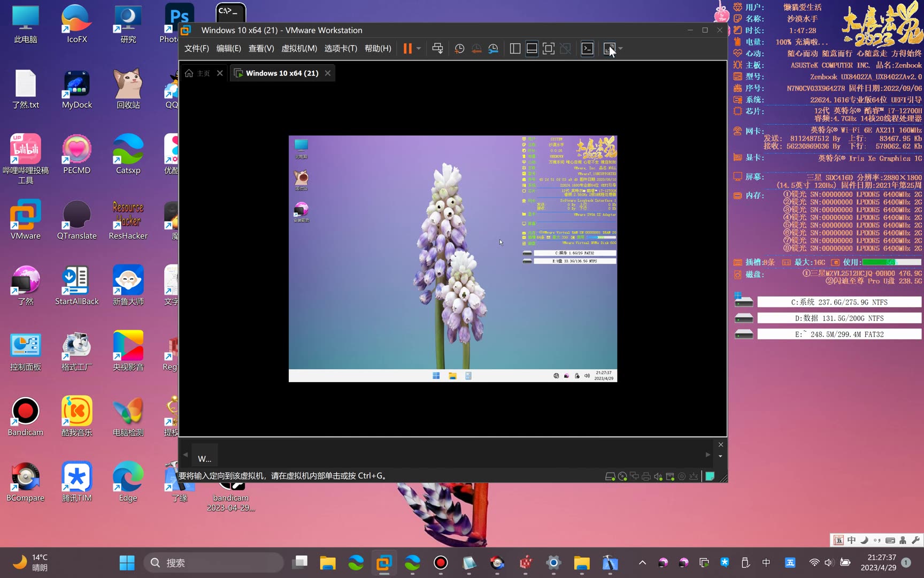Take a snapshot of this virtual machine
Viewport: 924px width, 578px height.
click(x=459, y=49)
